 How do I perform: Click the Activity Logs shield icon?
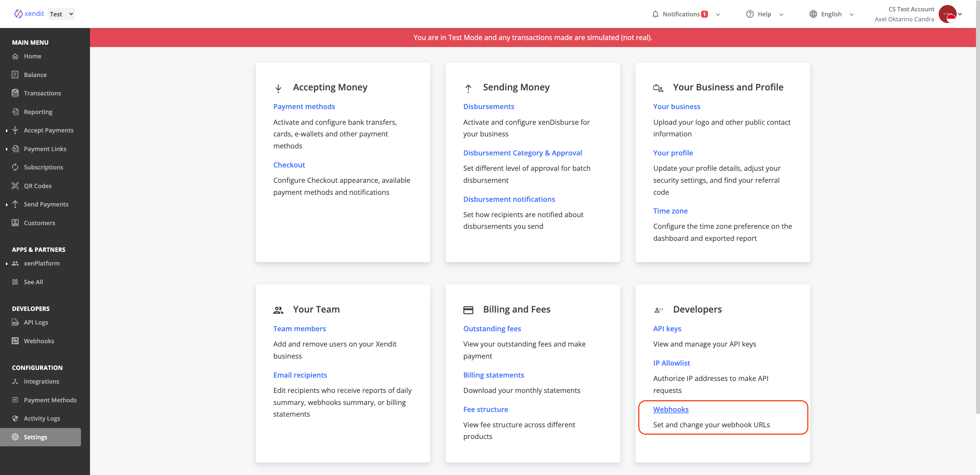click(15, 418)
